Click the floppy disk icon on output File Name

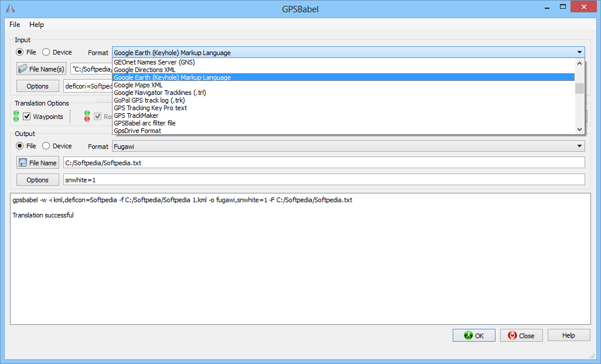click(x=23, y=162)
